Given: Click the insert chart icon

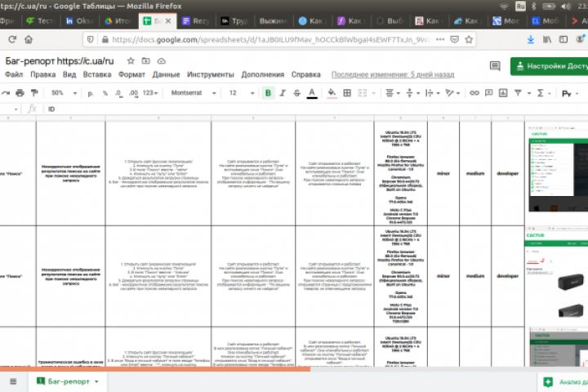Looking at the screenshot, I should tap(503, 92).
